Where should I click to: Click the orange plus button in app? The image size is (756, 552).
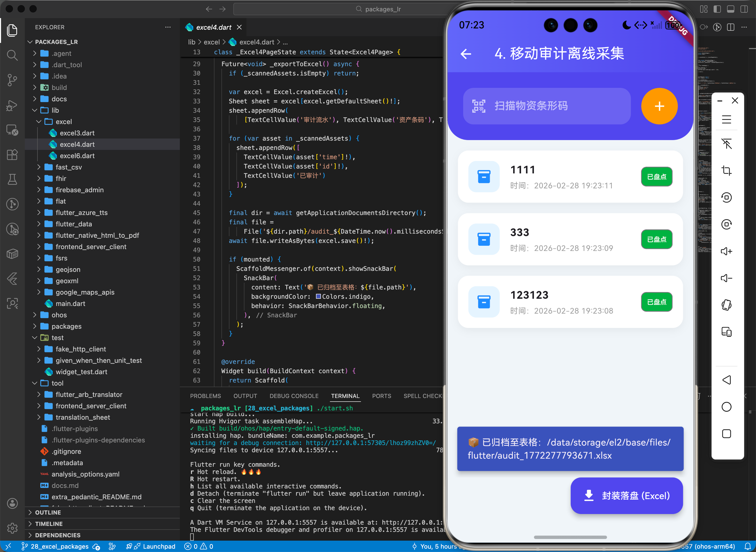[659, 106]
